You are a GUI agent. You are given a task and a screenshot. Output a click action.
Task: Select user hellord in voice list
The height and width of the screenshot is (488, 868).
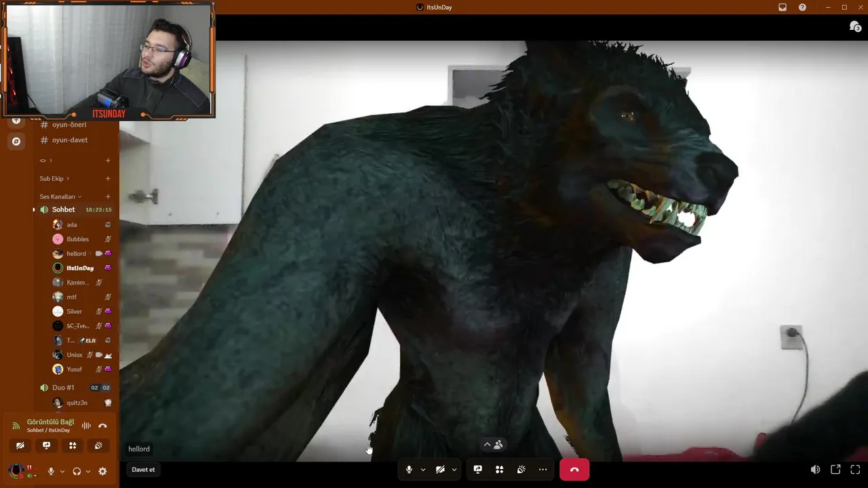tap(76, 253)
